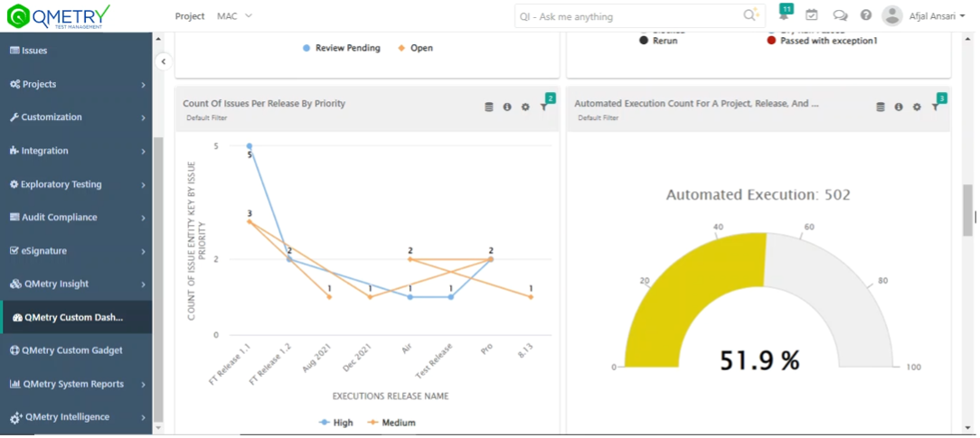This screenshot has height=438, width=980.
Task: Expand Audit Compliance chevron arrow
Action: [143, 219]
